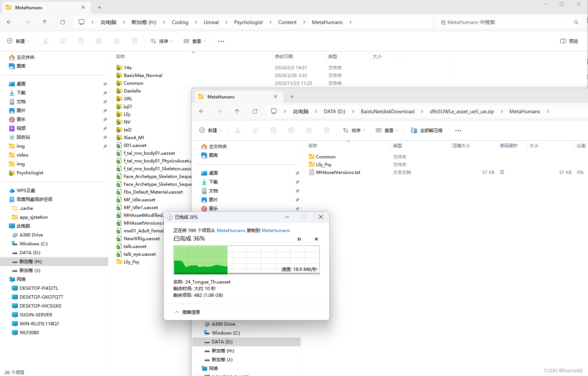
Task: Click search magnifier icon in back window
Action: pos(576,22)
